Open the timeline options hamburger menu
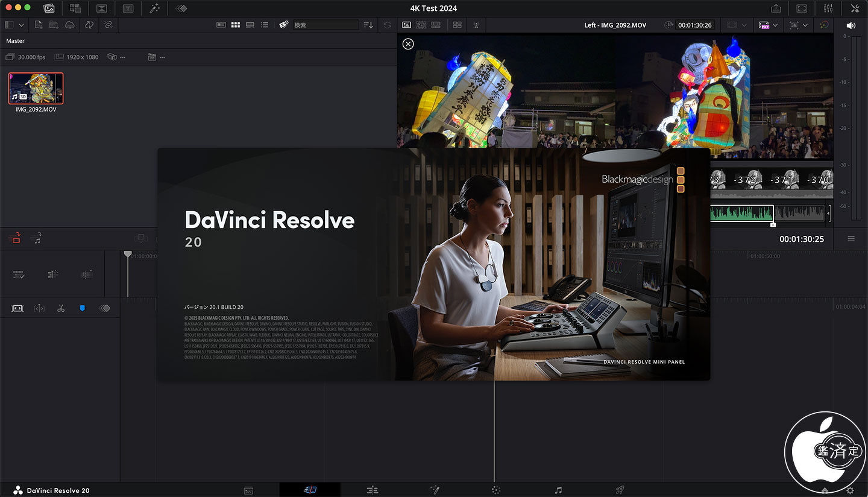This screenshot has width=868, height=497. (x=851, y=239)
